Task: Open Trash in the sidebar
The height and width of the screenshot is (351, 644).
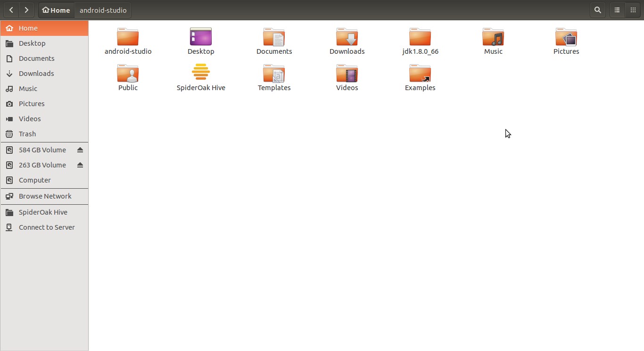Action: tap(44, 134)
